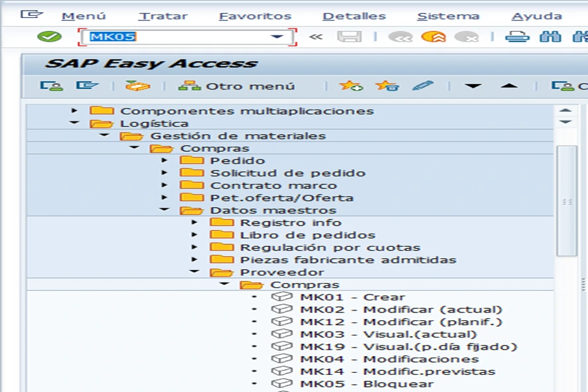Viewport: 588px width, 392px height.
Task: Click the Pedido folder icon
Action: (x=192, y=160)
